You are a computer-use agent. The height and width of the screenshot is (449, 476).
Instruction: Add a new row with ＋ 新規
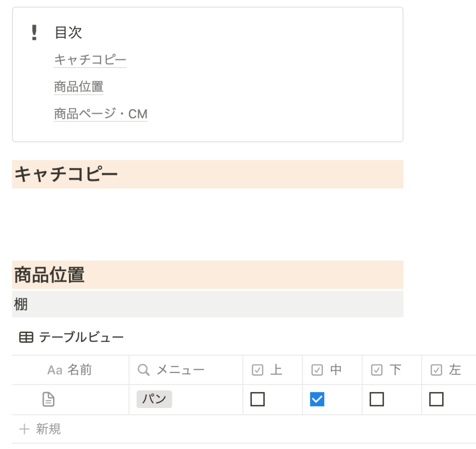(40, 429)
